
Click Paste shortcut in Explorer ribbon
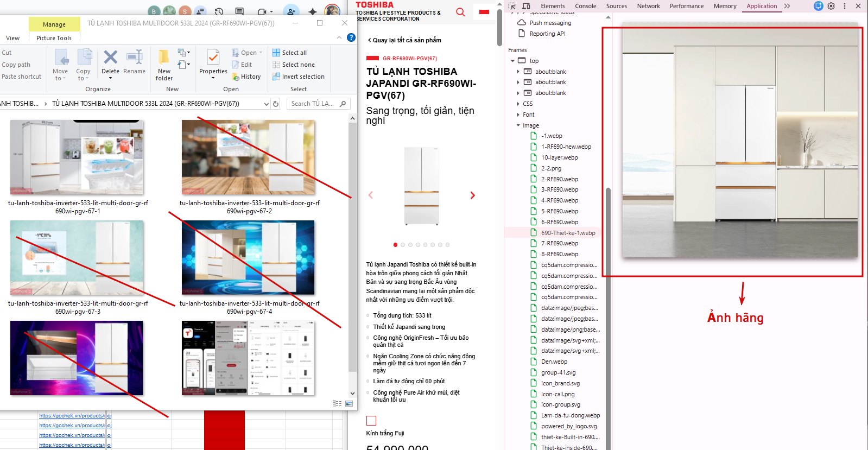click(x=21, y=77)
